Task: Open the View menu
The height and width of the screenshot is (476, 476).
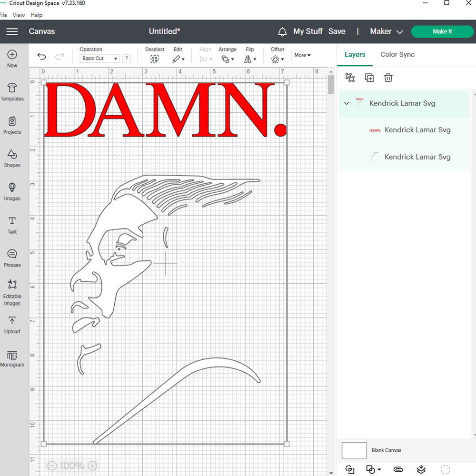Action: tap(19, 15)
